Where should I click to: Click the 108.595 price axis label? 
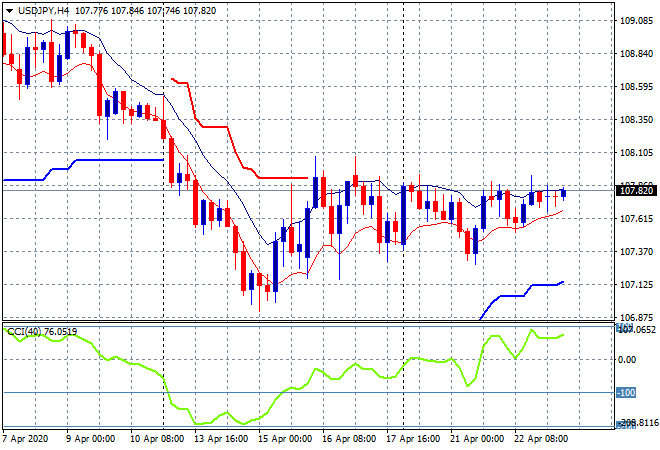coord(637,87)
